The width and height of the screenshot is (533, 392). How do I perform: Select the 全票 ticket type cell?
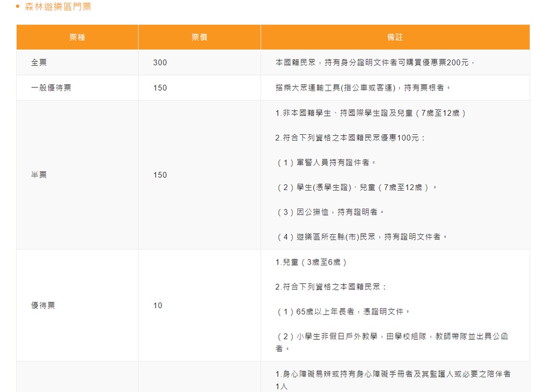click(x=39, y=62)
